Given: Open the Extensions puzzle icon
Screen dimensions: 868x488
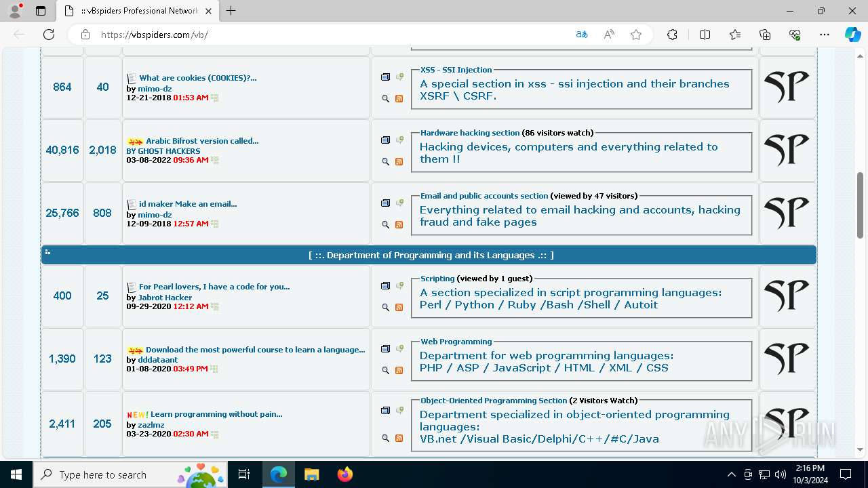Looking at the screenshot, I should pyautogui.click(x=672, y=35).
